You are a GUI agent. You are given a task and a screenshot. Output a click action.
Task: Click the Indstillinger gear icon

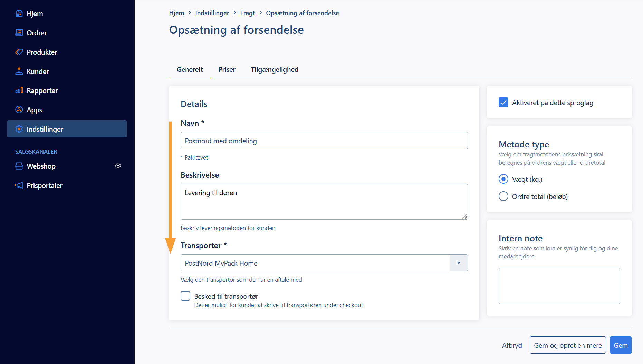pyautogui.click(x=19, y=129)
